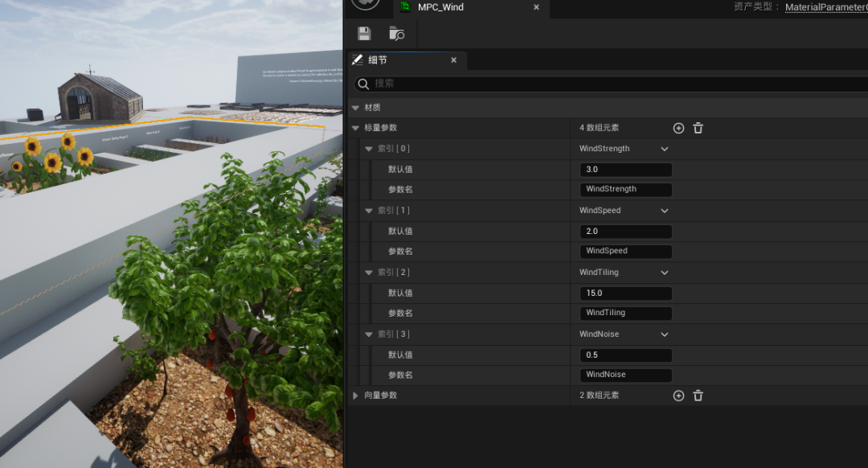This screenshot has width=868, height=468.
Task: Open WindTiling element options dropdown
Action: click(x=665, y=273)
